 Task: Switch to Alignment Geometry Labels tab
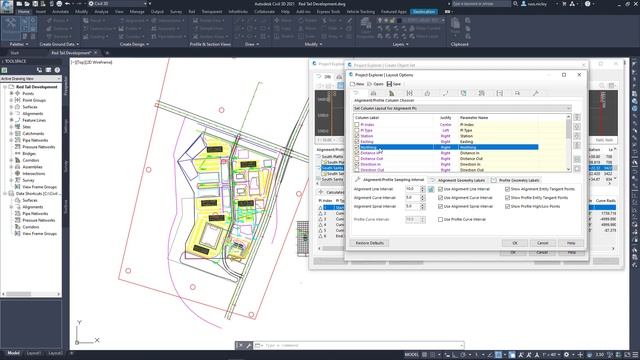[458, 180]
